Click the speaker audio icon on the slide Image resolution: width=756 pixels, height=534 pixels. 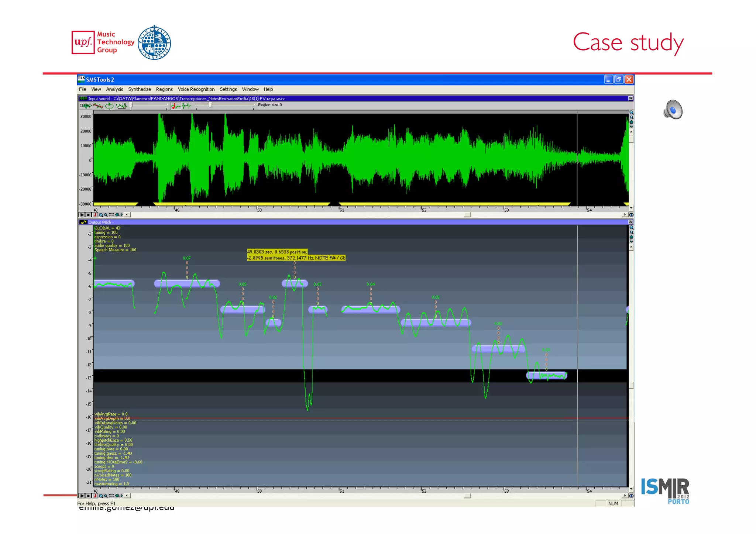[x=673, y=110]
